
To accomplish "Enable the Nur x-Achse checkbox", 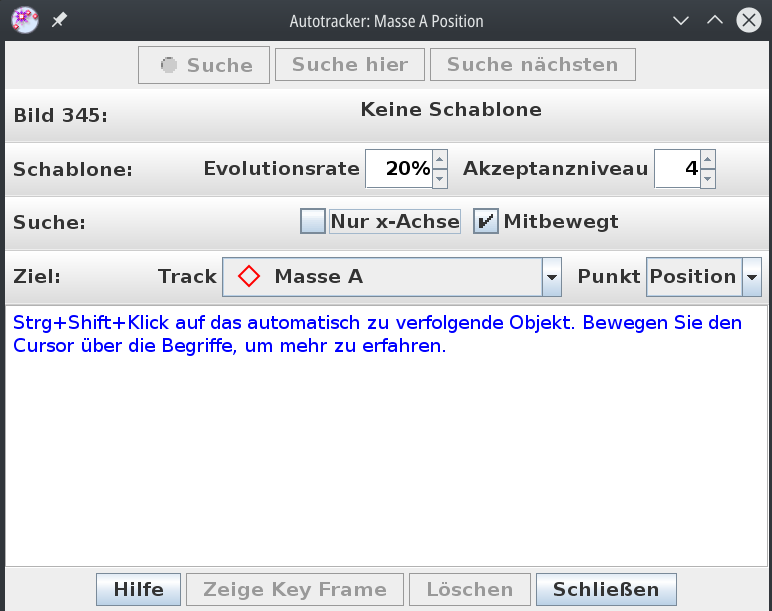I will pyautogui.click(x=313, y=221).
